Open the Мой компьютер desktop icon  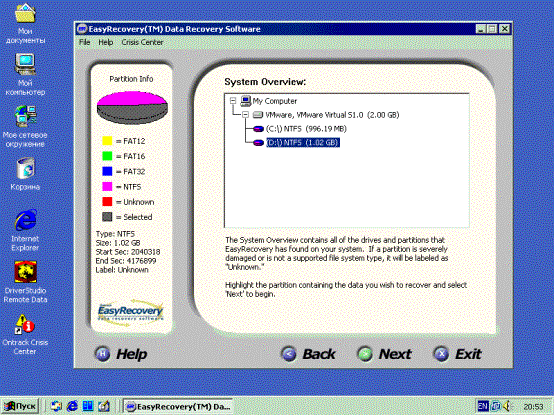(25, 64)
